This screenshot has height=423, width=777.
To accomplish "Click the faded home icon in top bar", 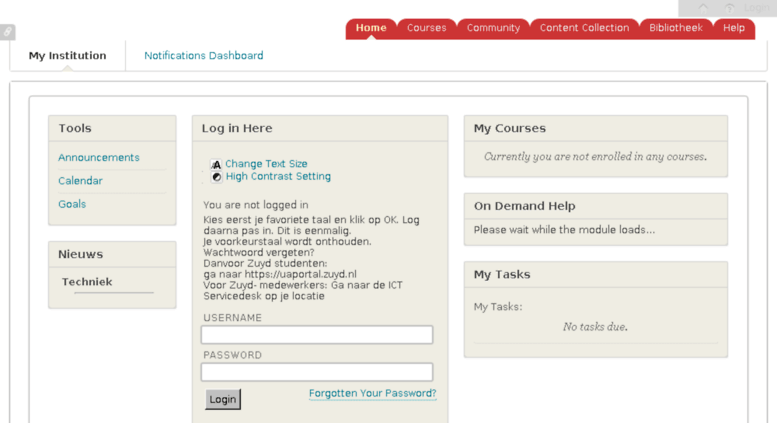I will [x=703, y=8].
